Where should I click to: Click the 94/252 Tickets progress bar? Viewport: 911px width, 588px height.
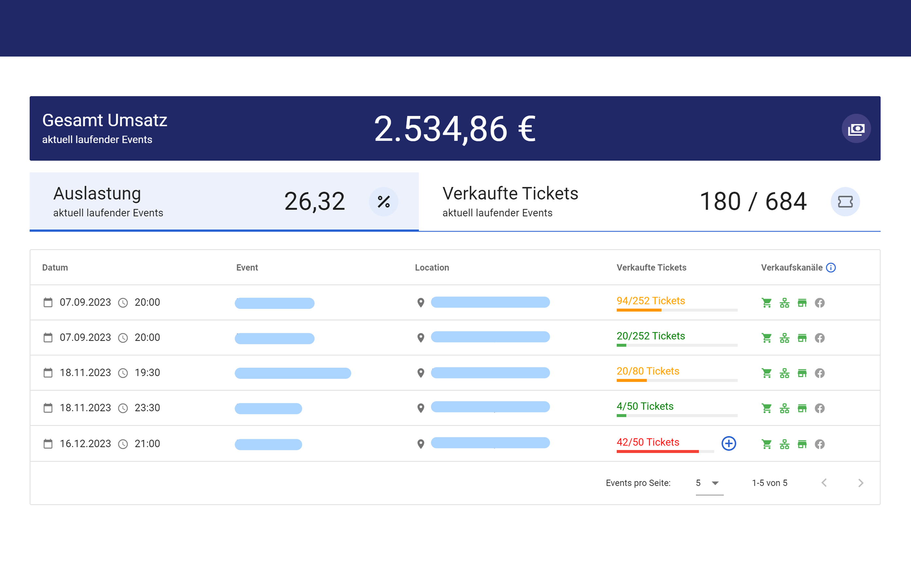[677, 310]
